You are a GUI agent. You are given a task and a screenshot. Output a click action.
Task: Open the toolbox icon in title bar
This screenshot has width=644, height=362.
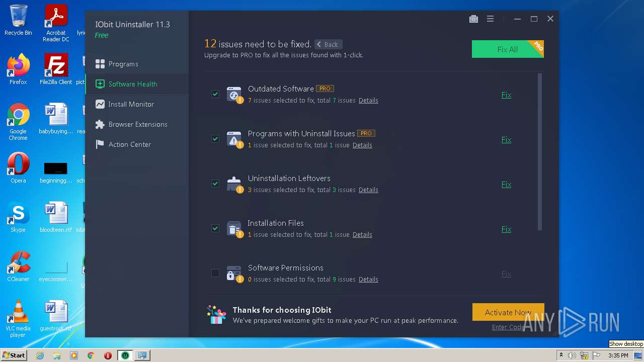pos(473,19)
